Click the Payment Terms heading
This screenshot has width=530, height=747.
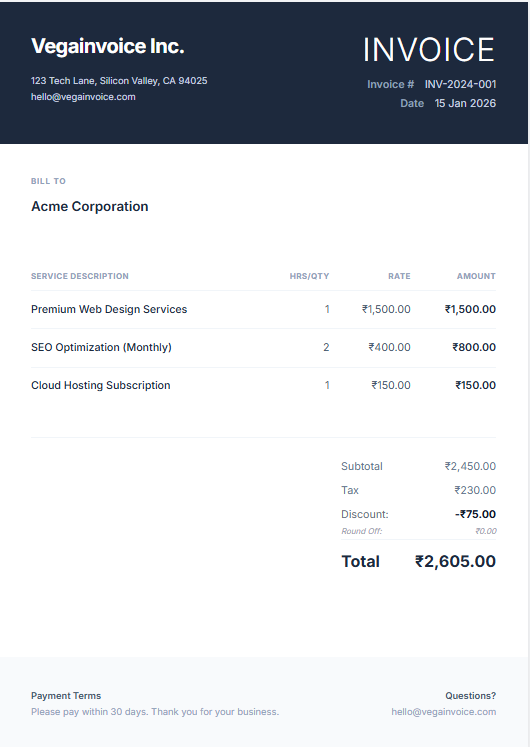[66, 696]
